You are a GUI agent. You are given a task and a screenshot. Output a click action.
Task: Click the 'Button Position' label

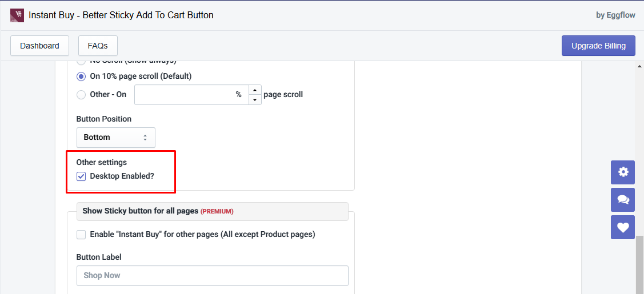[104, 119]
